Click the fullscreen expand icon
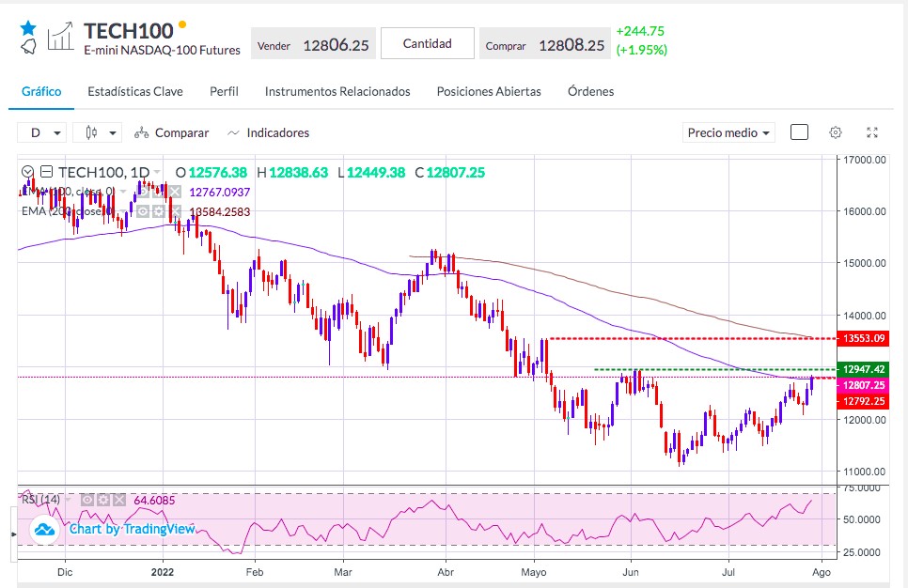The image size is (908, 588). (x=872, y=132)
